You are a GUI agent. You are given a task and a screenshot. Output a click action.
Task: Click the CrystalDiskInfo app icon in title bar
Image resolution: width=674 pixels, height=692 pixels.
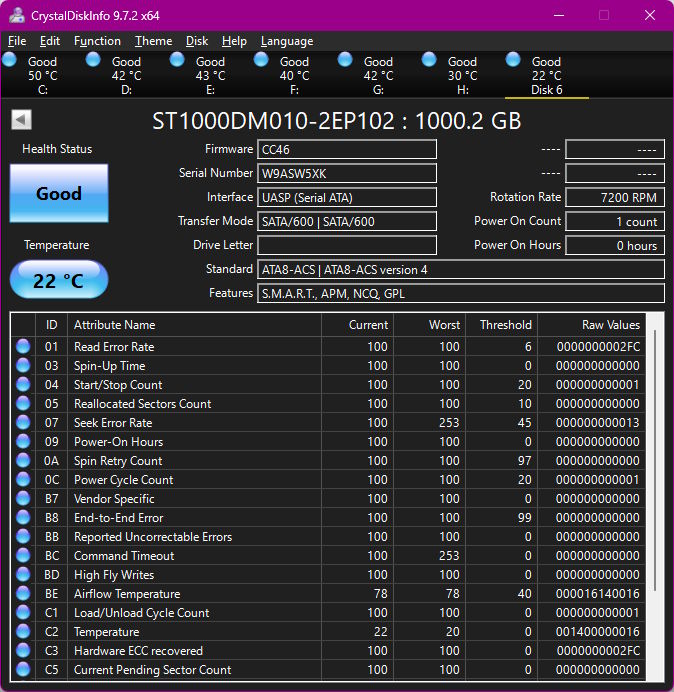[x=17, y=15]
